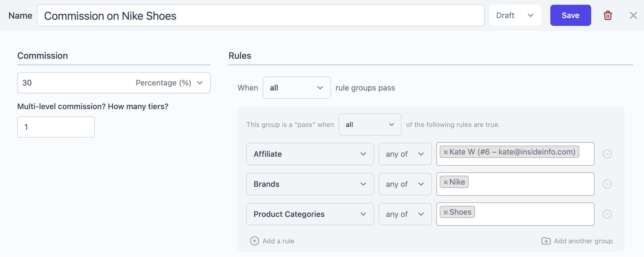Remove the Affiliate rule row

(x=607, y=154)
